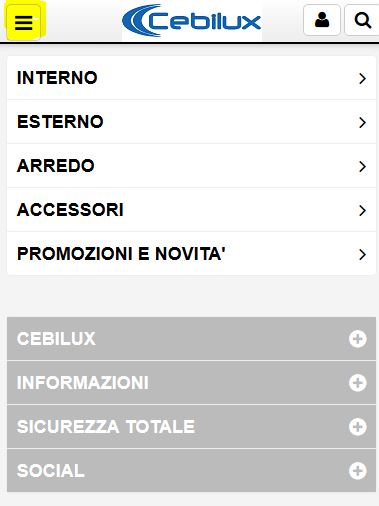Expand SICUREZZA TOTALE plus icon

pyautogui.click(x=358, y=427)
